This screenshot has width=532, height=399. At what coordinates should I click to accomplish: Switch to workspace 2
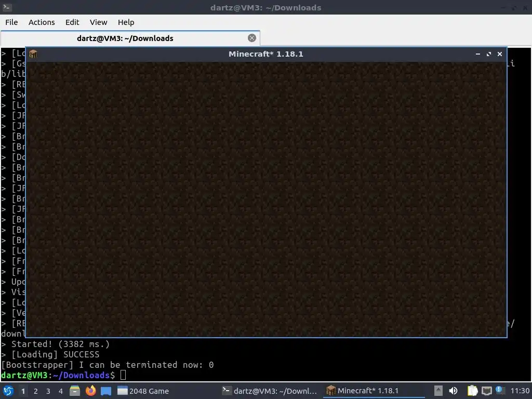tap(36, 391)
